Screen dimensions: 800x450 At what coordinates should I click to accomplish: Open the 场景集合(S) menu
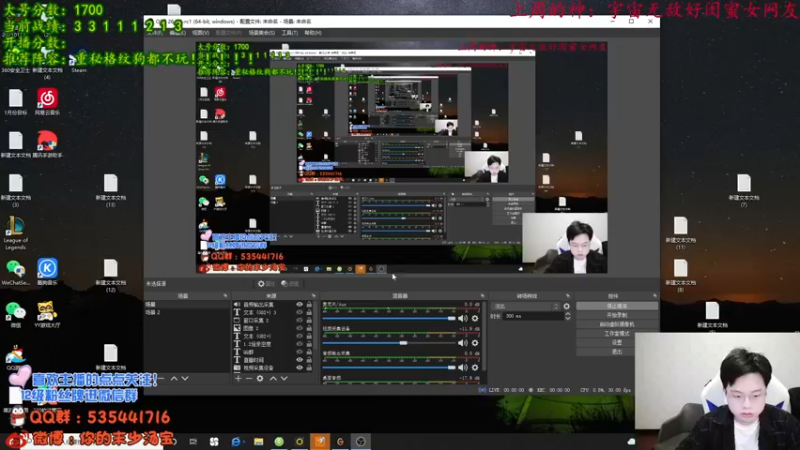tap(262, 33)
